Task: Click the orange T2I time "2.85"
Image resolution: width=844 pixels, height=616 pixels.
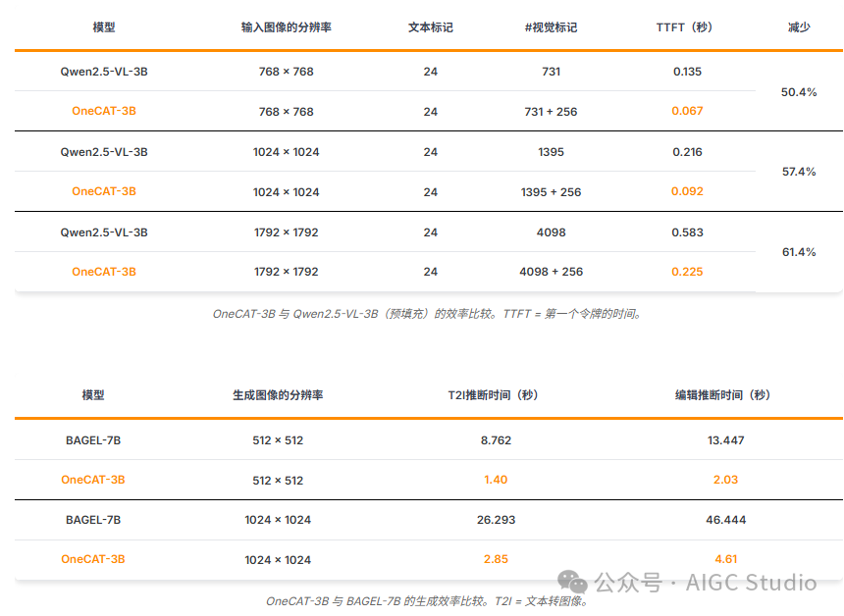Action: coord(496,559)
